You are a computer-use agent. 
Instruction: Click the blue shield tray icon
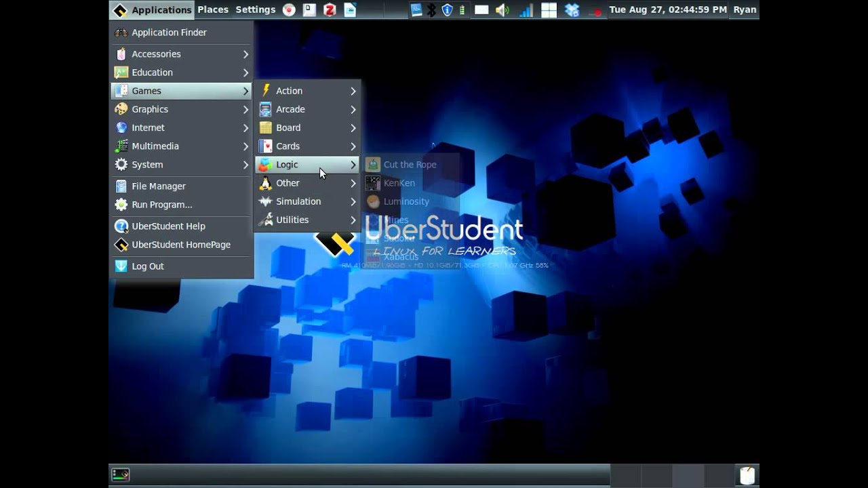click(x=447, y=9)
